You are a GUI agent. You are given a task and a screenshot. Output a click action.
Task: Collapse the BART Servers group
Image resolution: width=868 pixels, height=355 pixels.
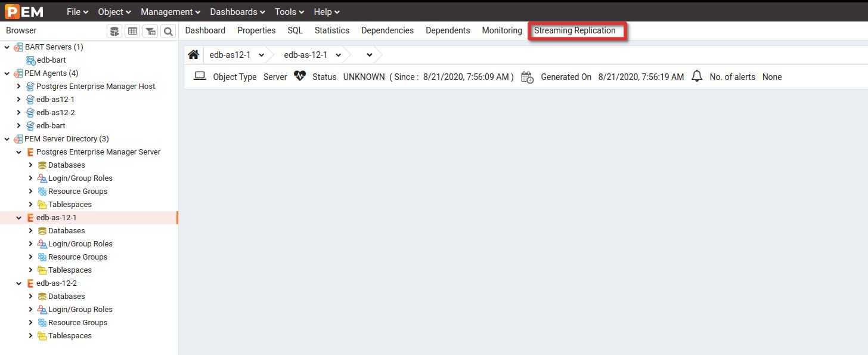point(7,47)
